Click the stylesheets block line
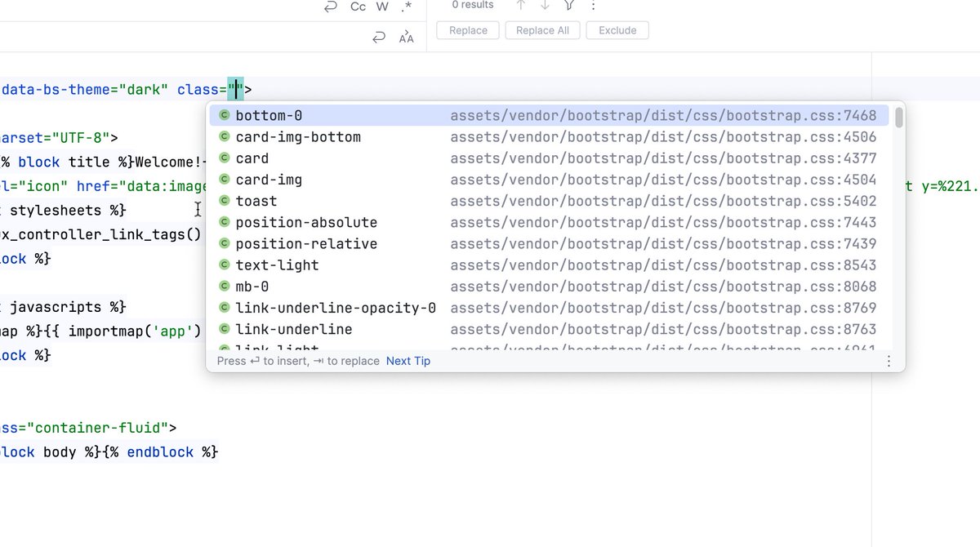 64,211
